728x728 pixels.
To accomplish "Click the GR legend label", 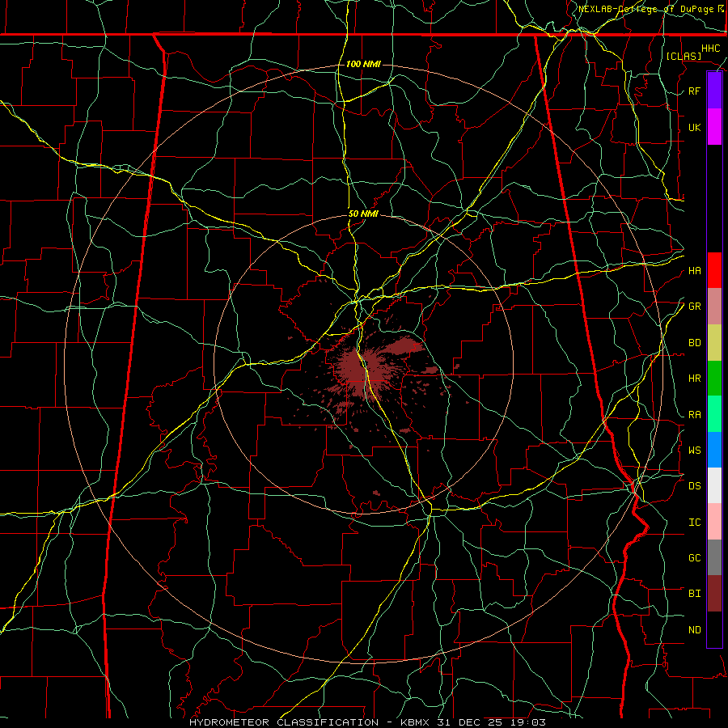I will 694,307.
